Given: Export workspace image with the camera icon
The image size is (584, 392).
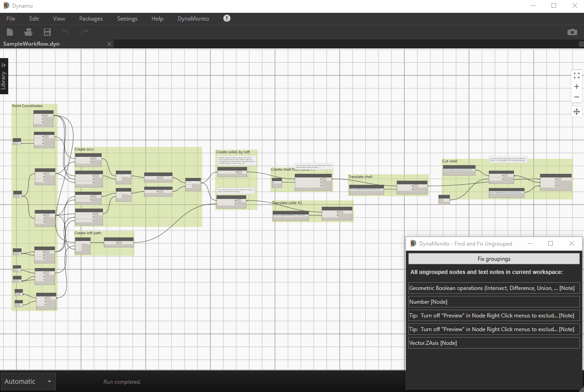Looking at the screenshot, I should (x=572, y=32).
